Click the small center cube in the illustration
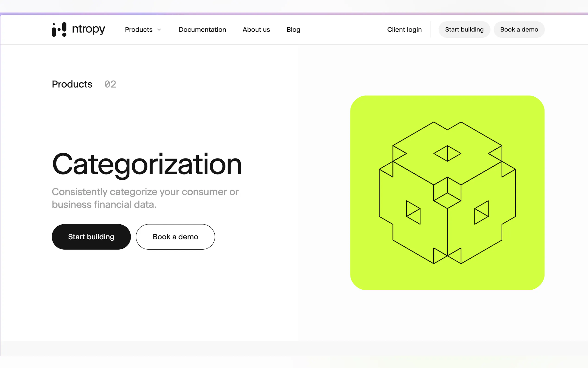The width and height of the screenshot is (588, 368). (447, 193)
